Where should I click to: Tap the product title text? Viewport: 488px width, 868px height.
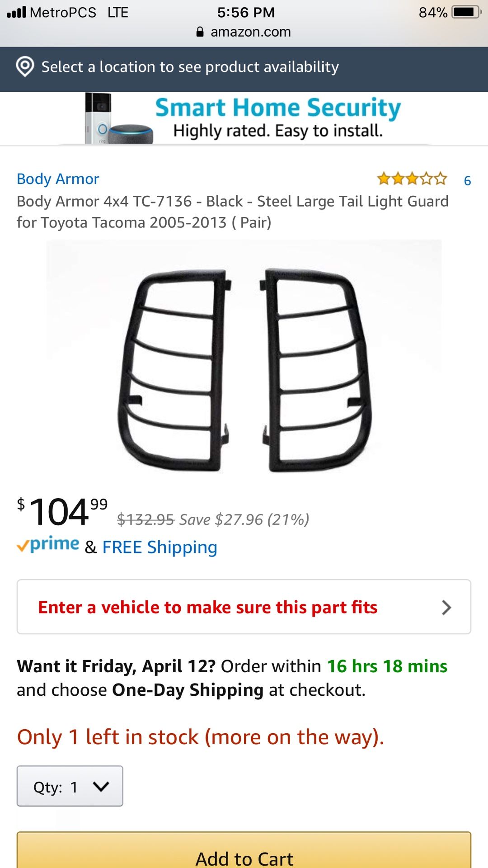232,212
